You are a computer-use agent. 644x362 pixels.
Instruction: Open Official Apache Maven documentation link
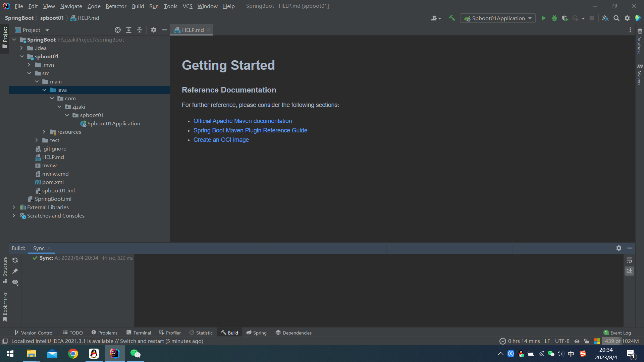point(243,121)
